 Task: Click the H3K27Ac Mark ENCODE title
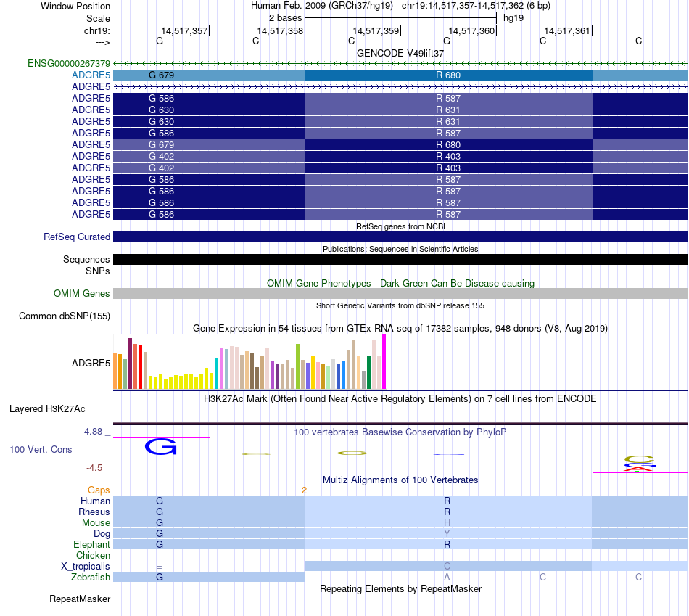400,399
